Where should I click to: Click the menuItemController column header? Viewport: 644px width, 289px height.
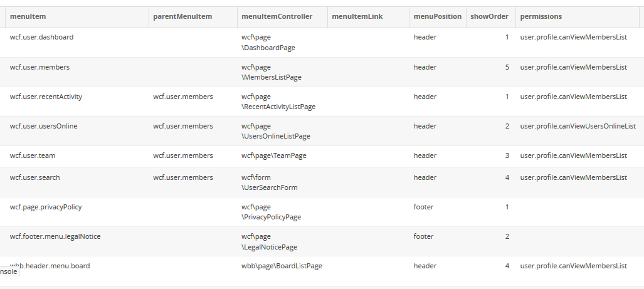tap(277, 16)
